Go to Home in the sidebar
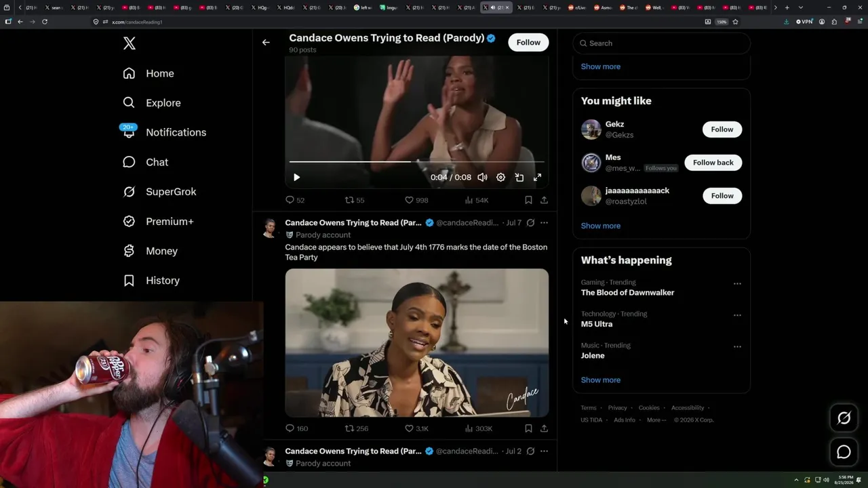Screen dimensions: 868x488 coord(149,73)
